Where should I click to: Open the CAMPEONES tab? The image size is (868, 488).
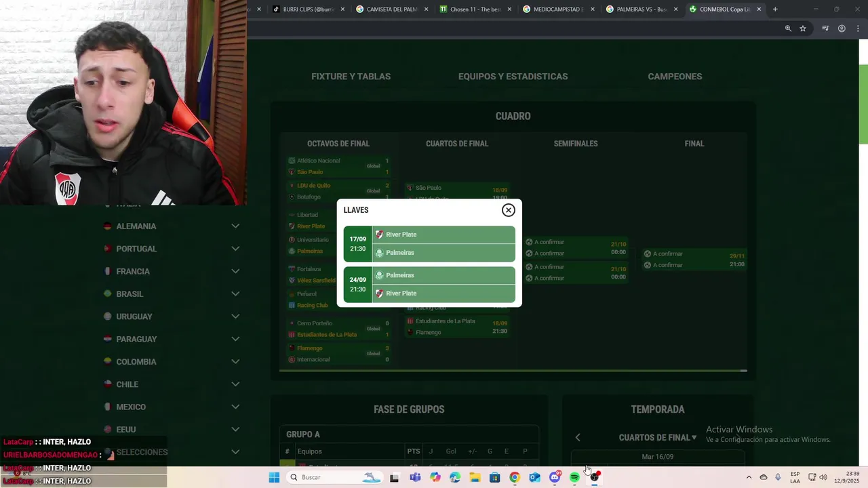pyautogui.click(x=675, y=77)
